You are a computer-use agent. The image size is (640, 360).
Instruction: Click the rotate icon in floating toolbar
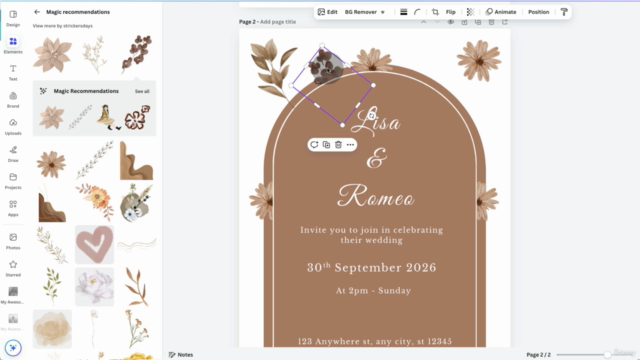point(314,144)
